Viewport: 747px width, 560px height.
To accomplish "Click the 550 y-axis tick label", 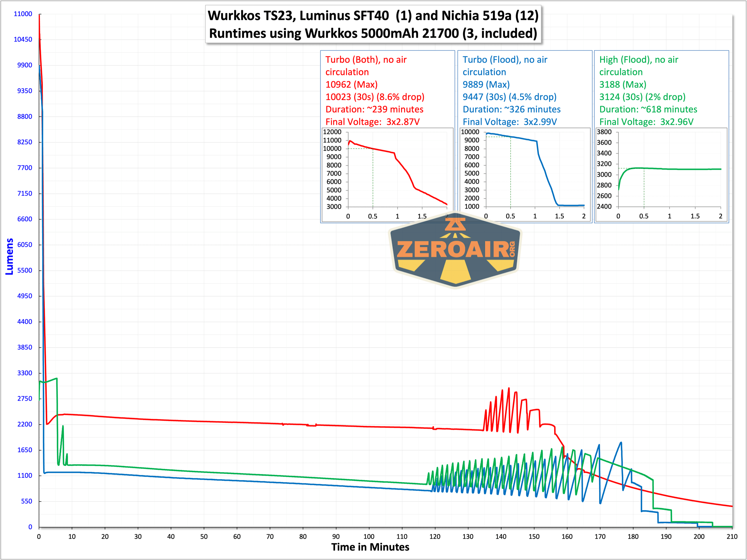I will (27, 501).
